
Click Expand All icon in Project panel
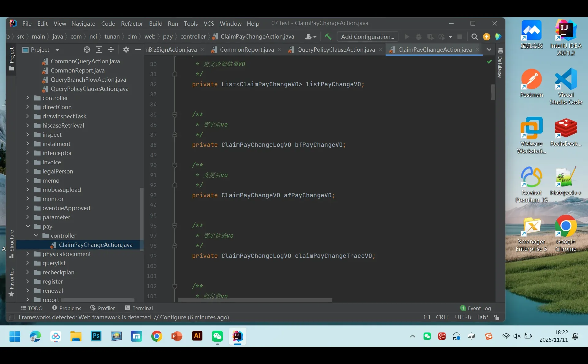[99, 50]
